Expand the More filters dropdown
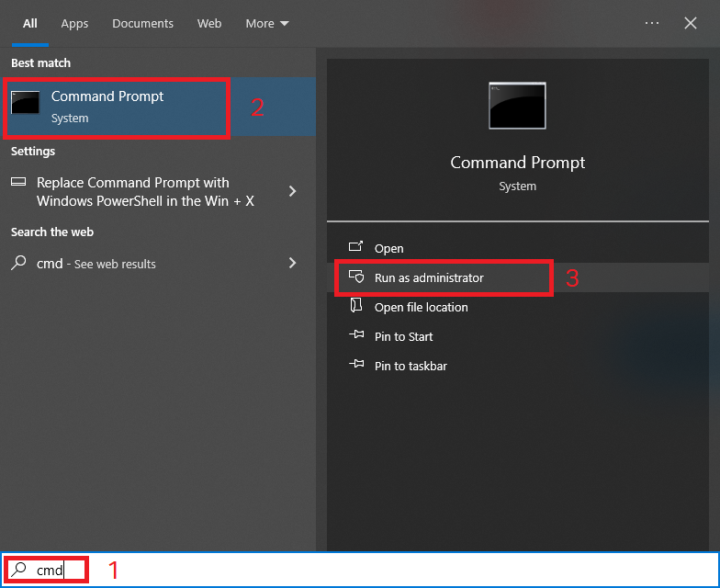This screenshot has width=720, height=588. tap(266, 24)
